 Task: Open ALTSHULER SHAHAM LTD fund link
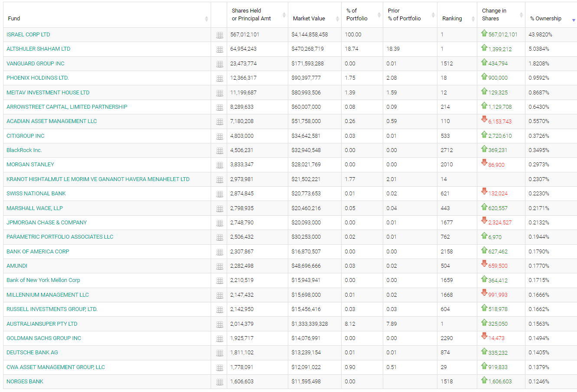[x=38, y=49]
